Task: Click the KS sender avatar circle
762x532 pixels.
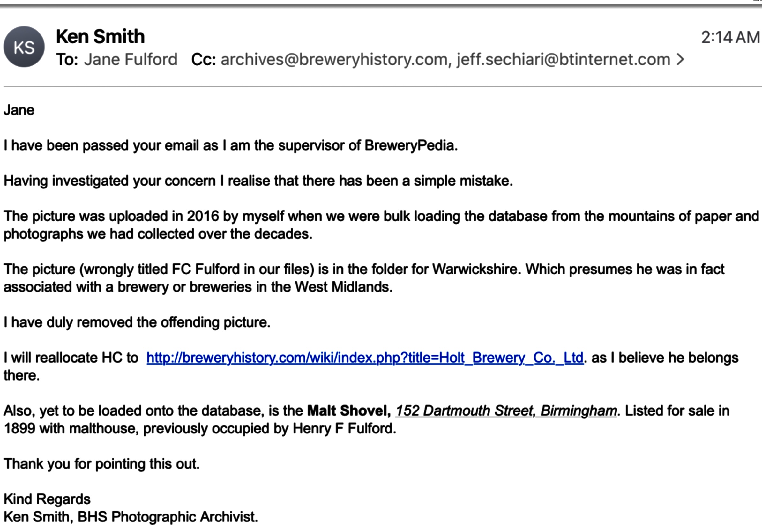Action: tap(24, 47)
